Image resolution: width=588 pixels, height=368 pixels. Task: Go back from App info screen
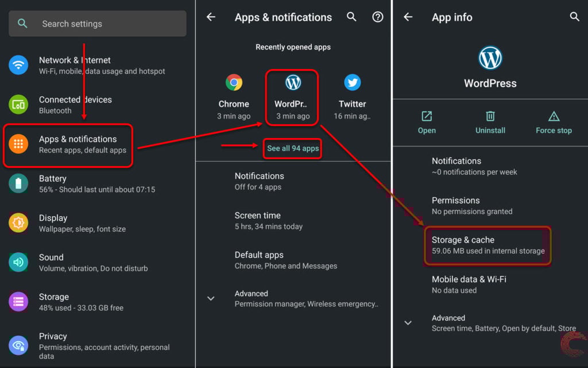click(408, 17)
